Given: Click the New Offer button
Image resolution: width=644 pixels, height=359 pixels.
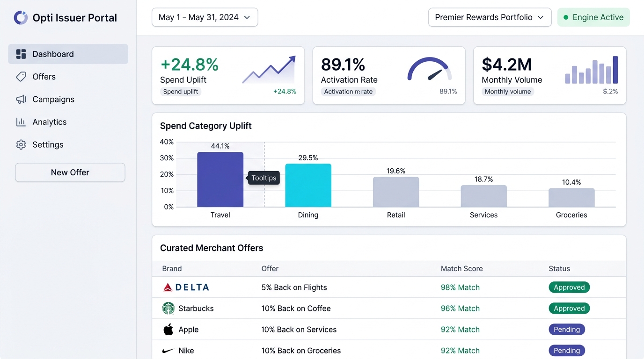Looking at the screenshot, I should 70,172.
